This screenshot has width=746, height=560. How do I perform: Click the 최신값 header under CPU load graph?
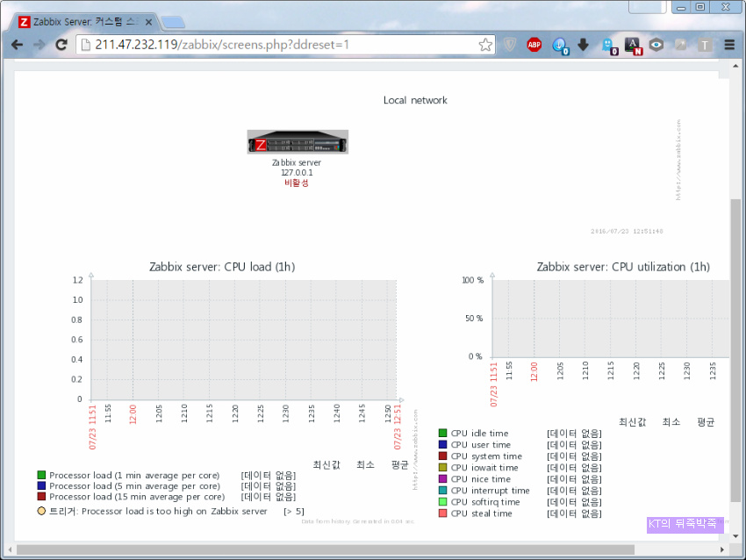[x=326, y=465]
